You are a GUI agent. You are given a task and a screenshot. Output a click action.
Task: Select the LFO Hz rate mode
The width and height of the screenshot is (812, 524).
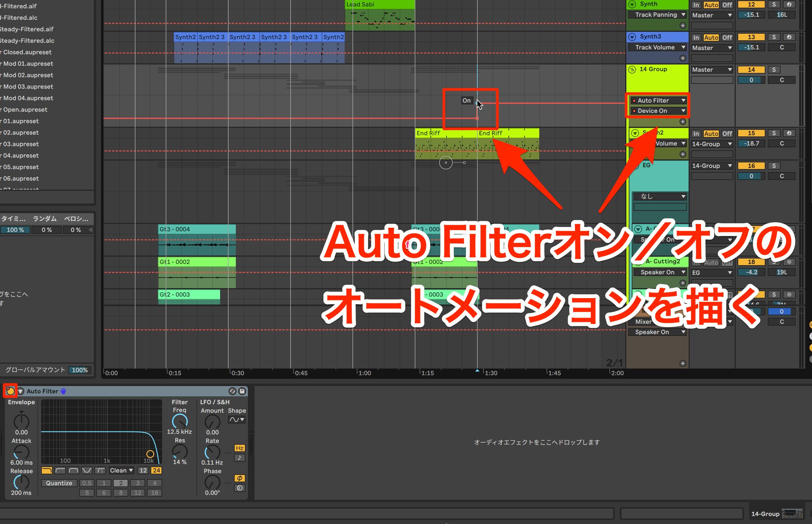240,448
